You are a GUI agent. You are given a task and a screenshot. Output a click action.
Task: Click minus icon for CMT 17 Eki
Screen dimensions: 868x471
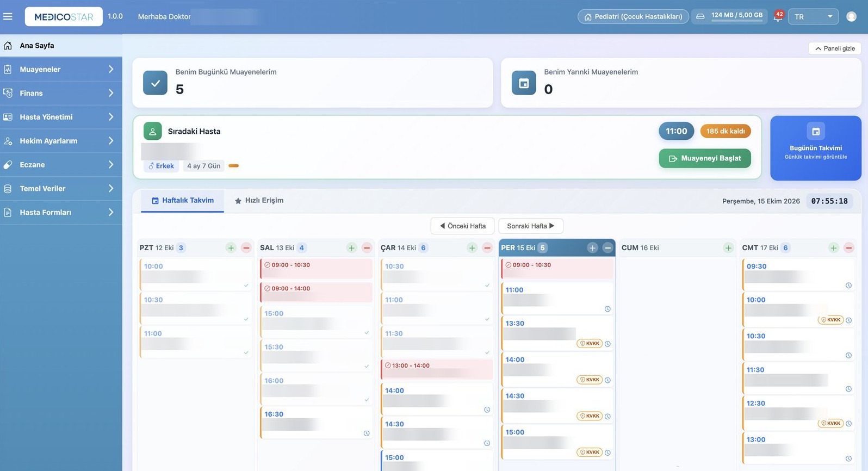click(x=849, y=248)
